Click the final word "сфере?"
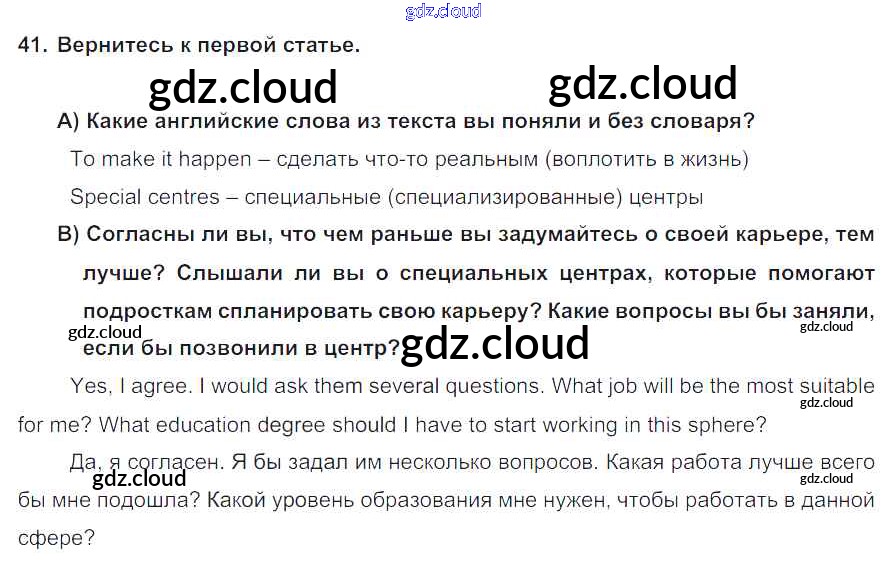 56,538
